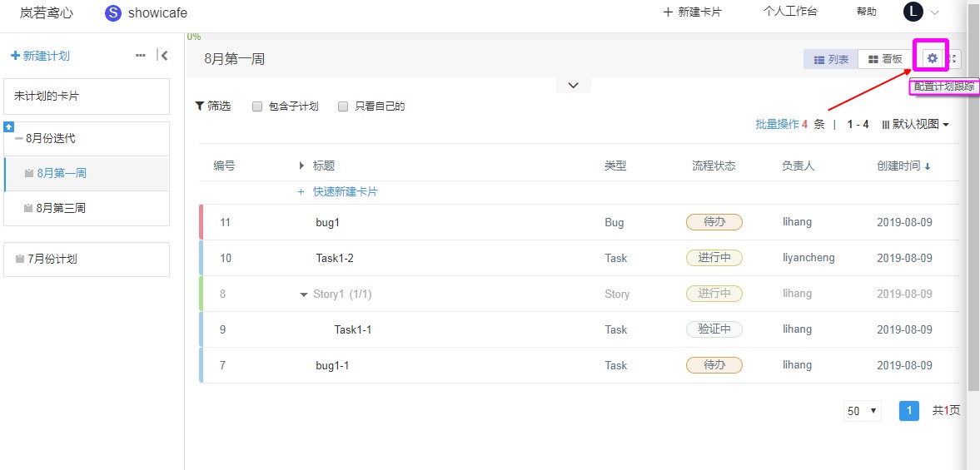Collapse the Story1 row triangle

pos(304,294)
